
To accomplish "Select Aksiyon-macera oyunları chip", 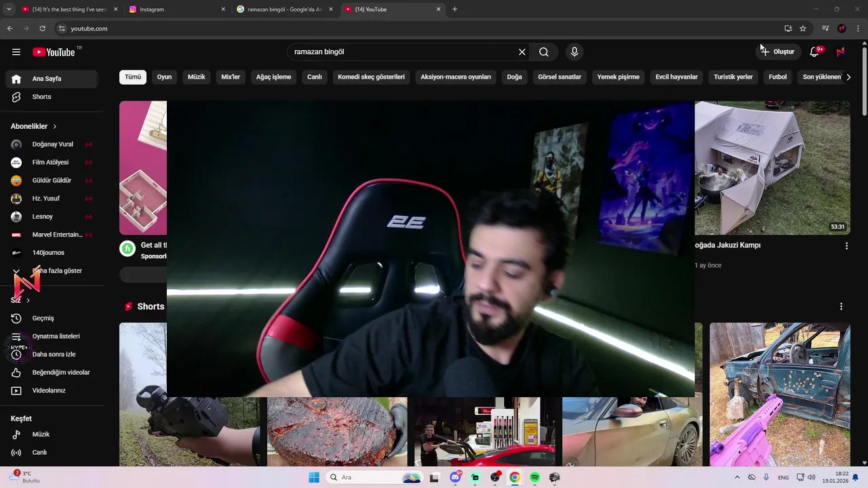I will [456, 77].
